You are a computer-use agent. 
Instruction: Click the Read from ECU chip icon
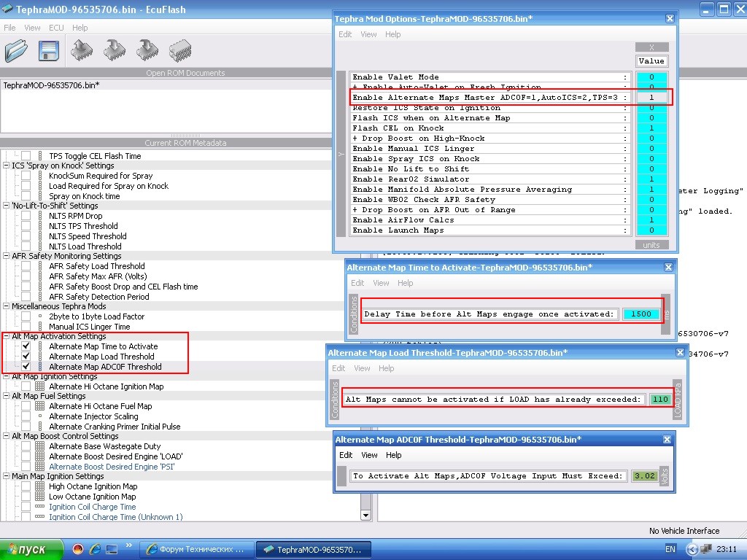pos(82,50)
